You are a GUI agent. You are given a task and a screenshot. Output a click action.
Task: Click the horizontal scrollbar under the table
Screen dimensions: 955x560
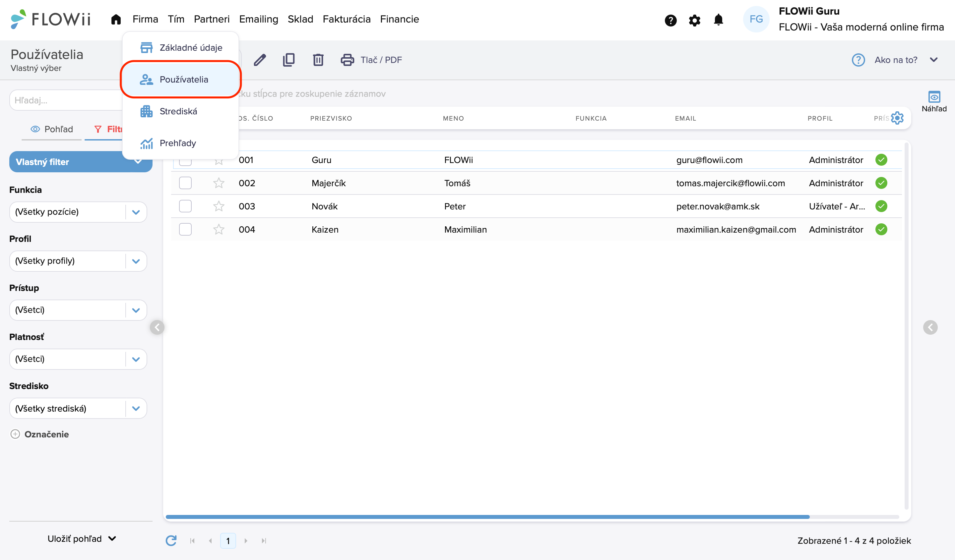click(x=487, y=517)
